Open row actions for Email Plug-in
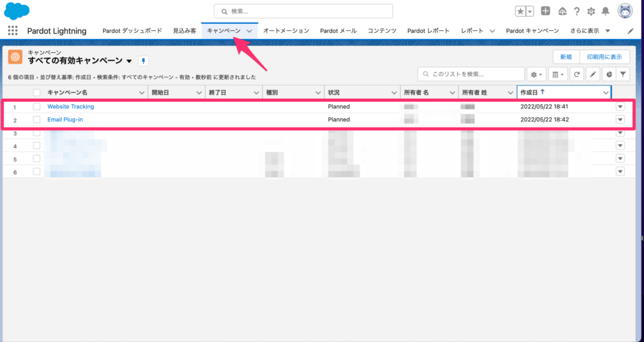The image size is (644, 342). point(620,119)
